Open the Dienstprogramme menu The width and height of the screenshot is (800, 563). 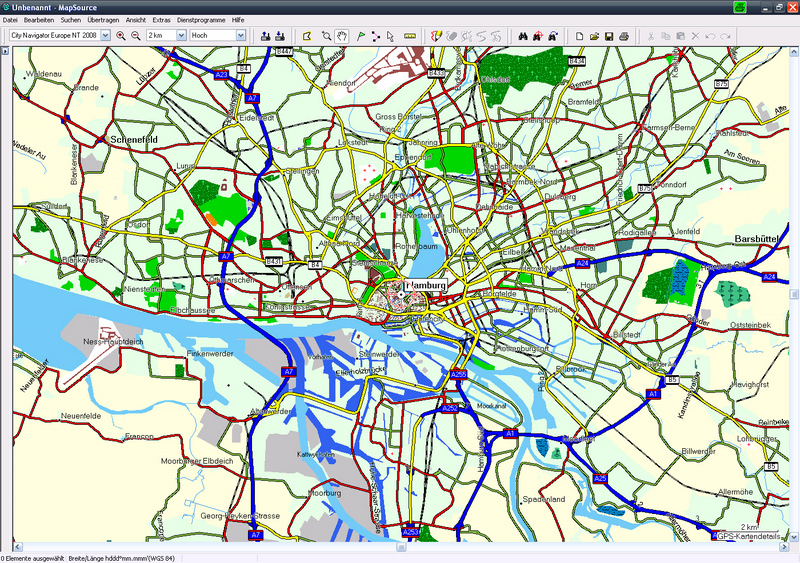[201, 20]
